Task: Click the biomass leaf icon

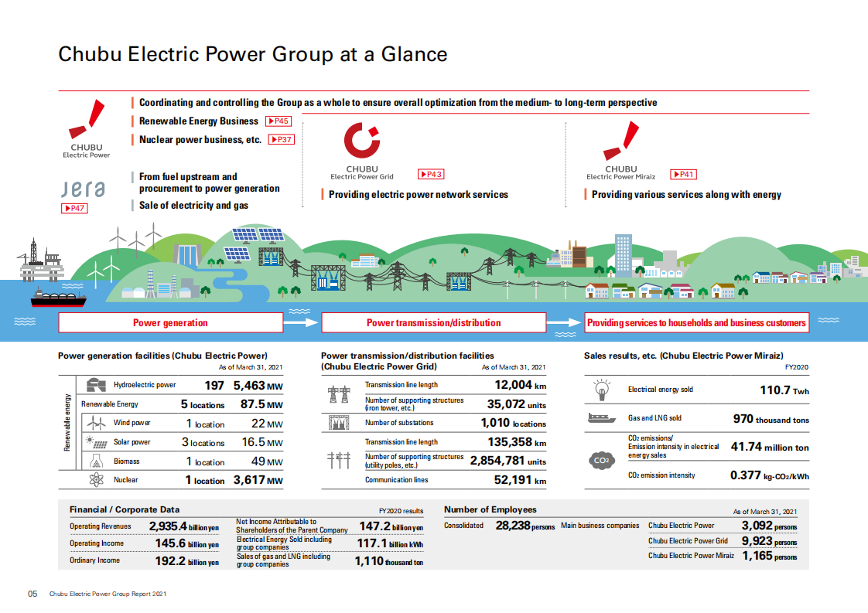Action: pyautogui.click(x=98, y=461)
